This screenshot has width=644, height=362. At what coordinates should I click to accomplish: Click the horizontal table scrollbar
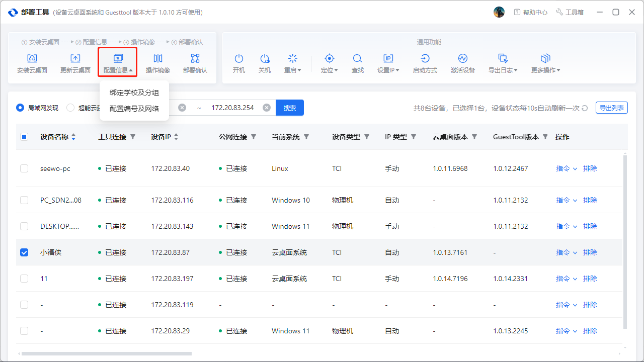click(107, 354)
